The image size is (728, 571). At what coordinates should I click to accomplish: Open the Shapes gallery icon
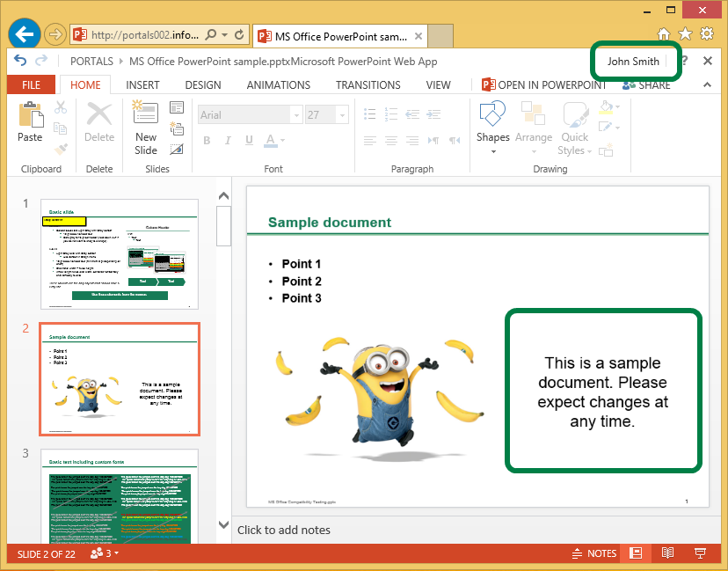pos(492,113)
